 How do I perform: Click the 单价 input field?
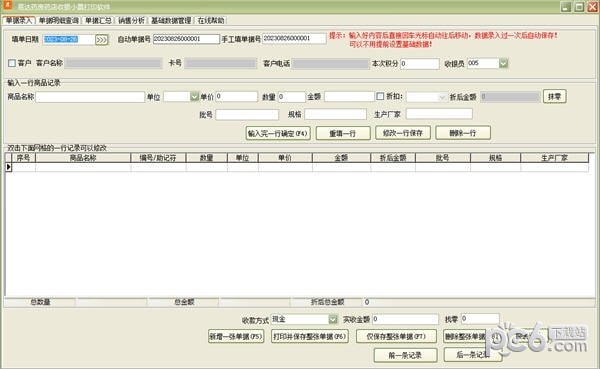click(236, 96)
